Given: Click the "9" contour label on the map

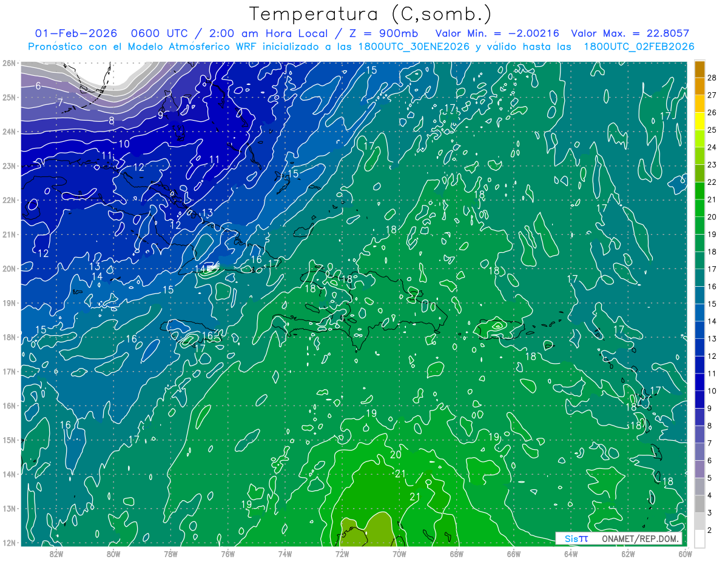Looking at the screenshot, I should [x=161, y=115].
